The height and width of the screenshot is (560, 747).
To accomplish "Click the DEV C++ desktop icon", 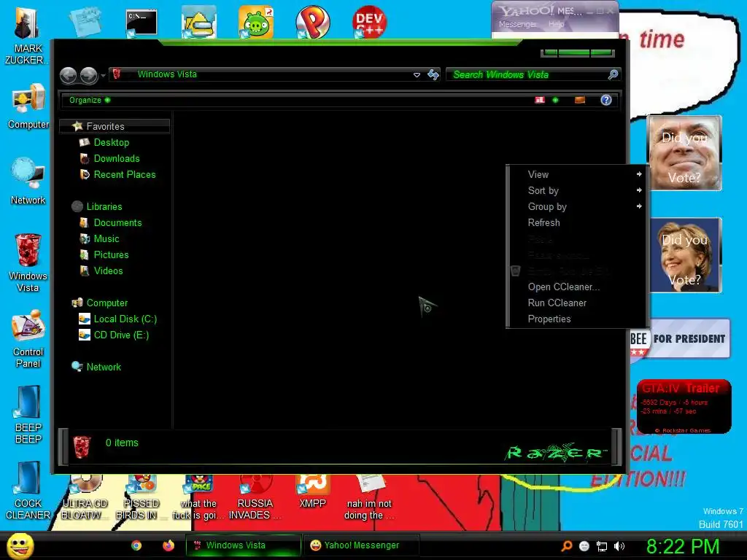I will pyautogui.click(x=369, y=22).
